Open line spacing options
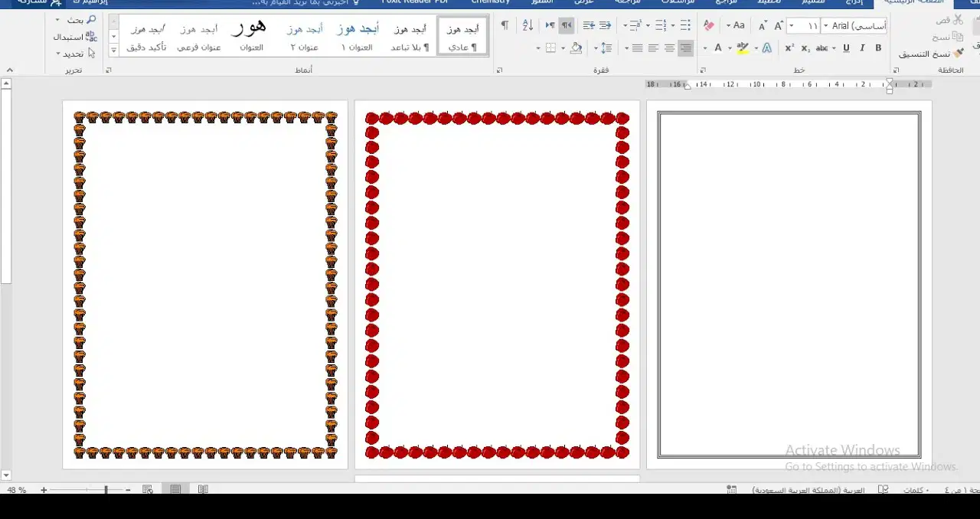 click(x=606, y=48)
